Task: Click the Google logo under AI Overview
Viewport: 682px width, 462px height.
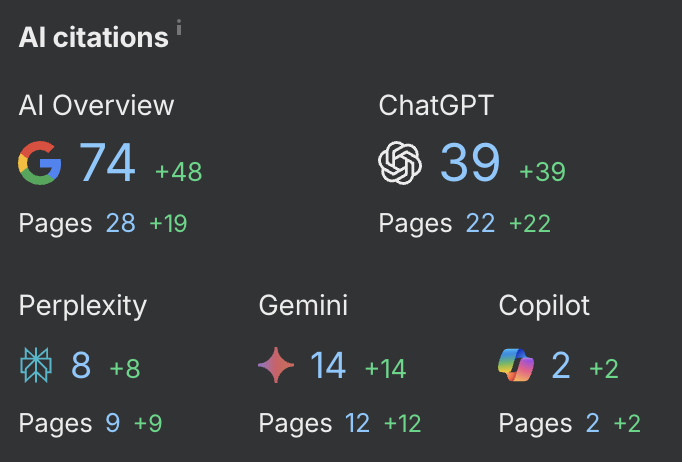Action: point(40,163)
